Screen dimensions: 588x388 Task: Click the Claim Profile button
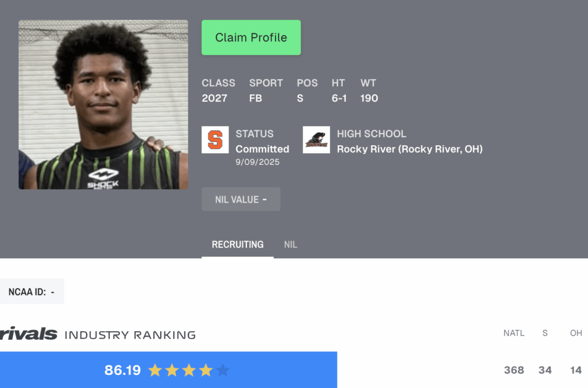[x=252, y=37]
